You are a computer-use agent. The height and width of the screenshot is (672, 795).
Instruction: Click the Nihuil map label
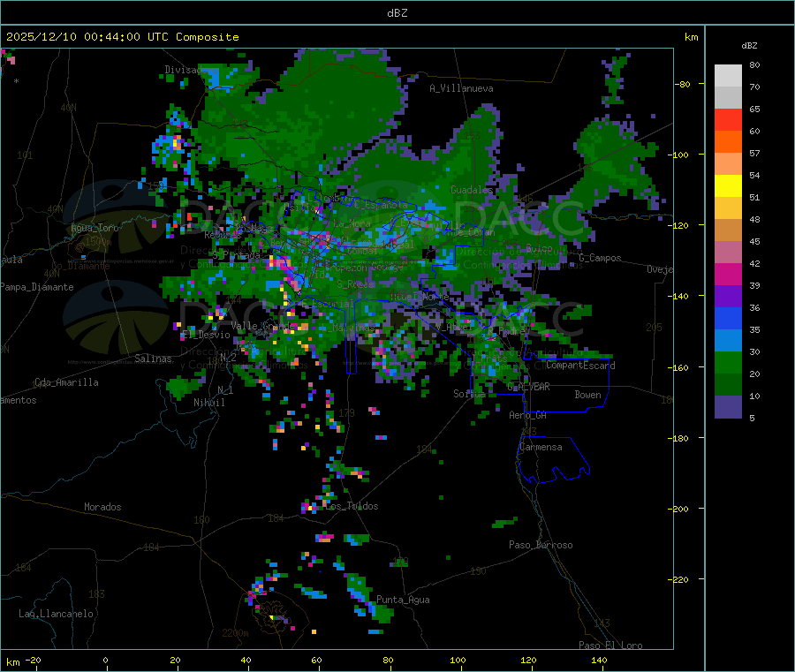208,403
